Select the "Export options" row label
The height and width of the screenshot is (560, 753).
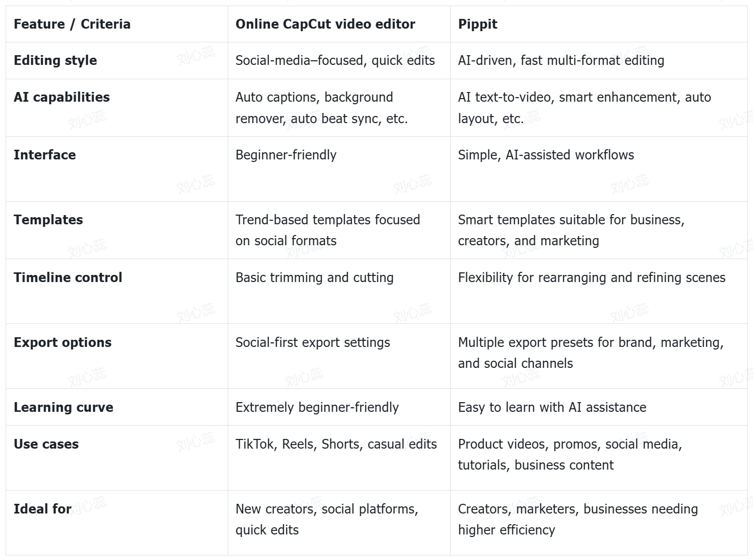(x=63, y=342)
